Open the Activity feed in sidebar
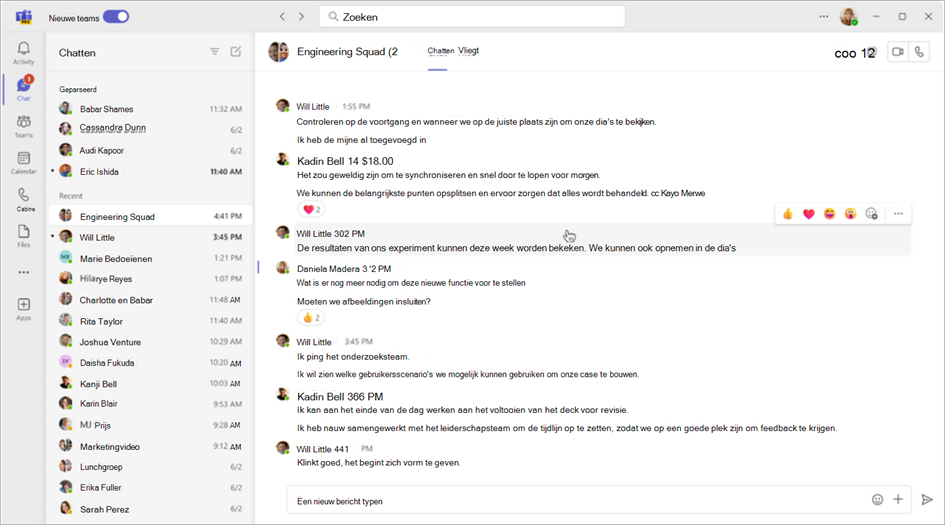The width and height of the screenshot is (945, 525). 23,52
